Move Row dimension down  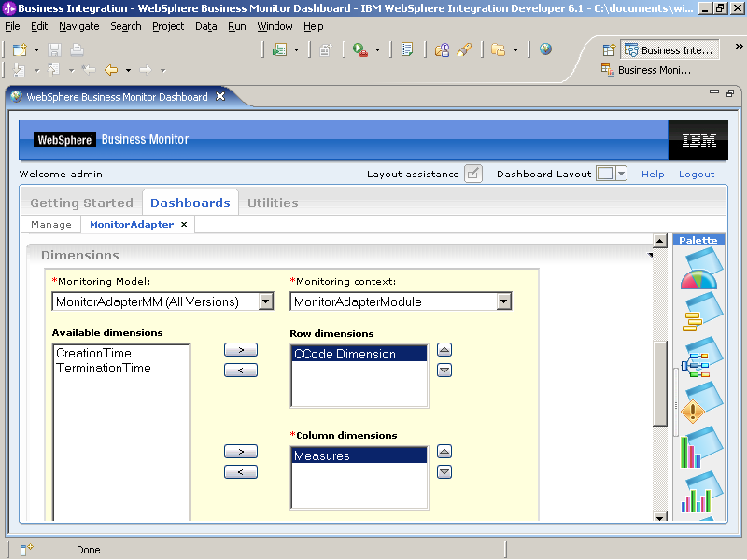pyautogui.click(x=444, y=370)
